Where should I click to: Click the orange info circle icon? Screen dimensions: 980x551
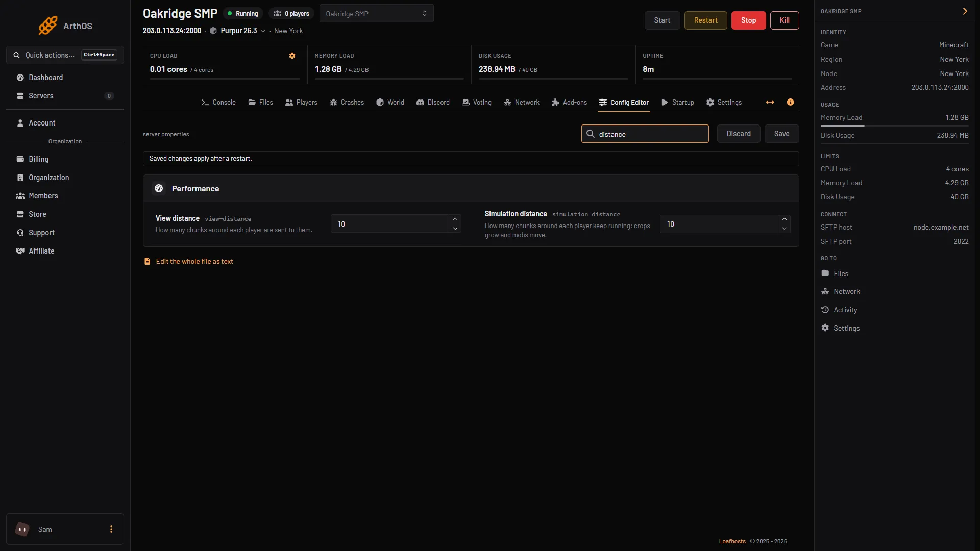coord(790,102)
